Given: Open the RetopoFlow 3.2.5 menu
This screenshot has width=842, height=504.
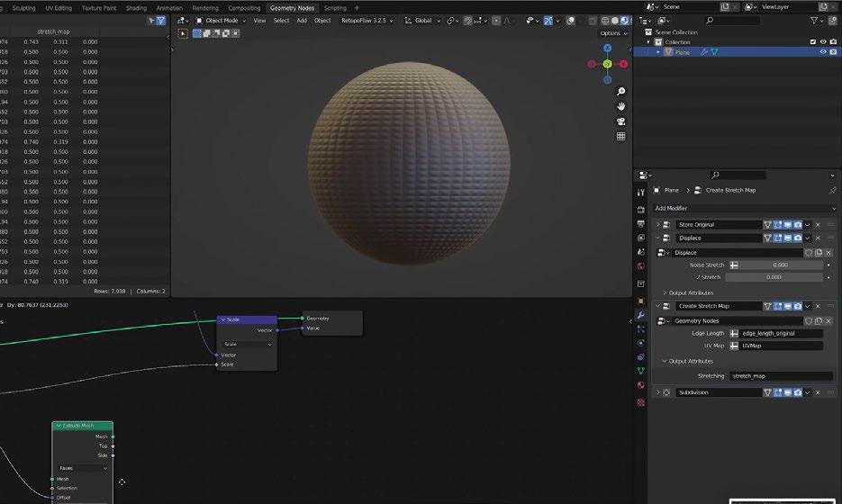Looking at the screenshot, I should pos(365,21).
